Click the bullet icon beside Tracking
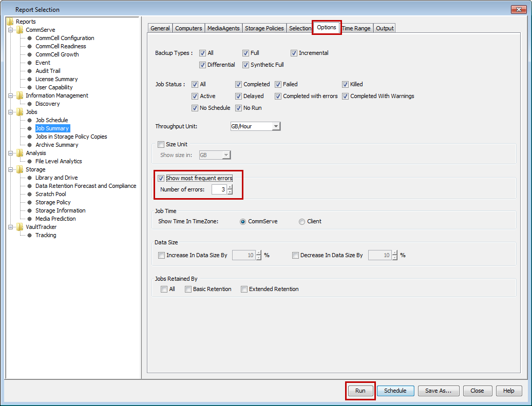This screenshot has height=406, width=532. 29,236
